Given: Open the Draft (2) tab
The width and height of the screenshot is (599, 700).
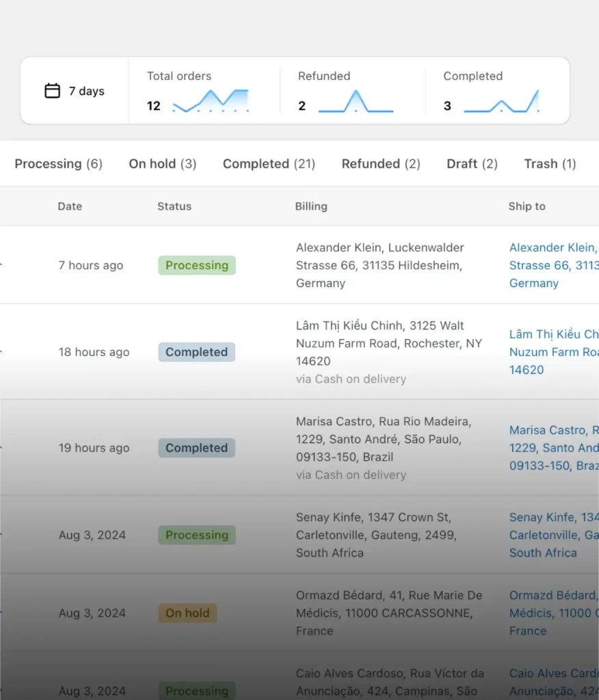Looking at the screenshot, I should (x=472, y=164).
